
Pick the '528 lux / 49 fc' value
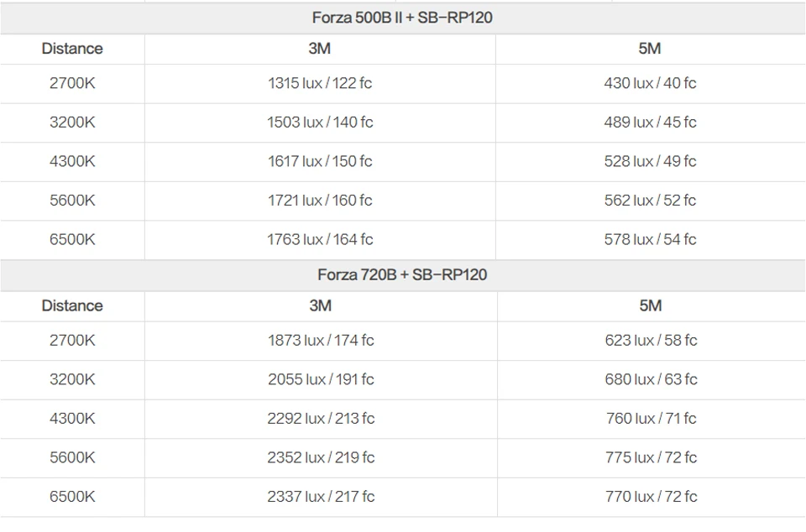(x=650, y=161)
